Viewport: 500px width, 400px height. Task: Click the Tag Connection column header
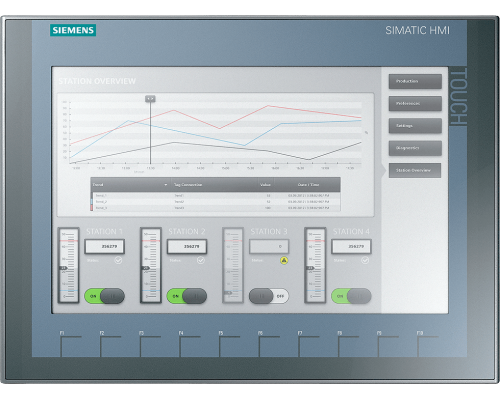click(188, 185)
